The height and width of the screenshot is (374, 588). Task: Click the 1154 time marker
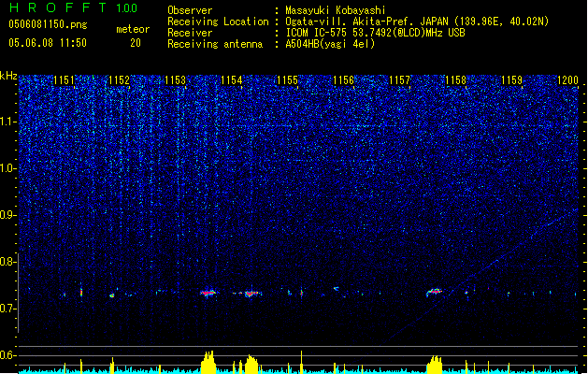[x=232, y=79]
